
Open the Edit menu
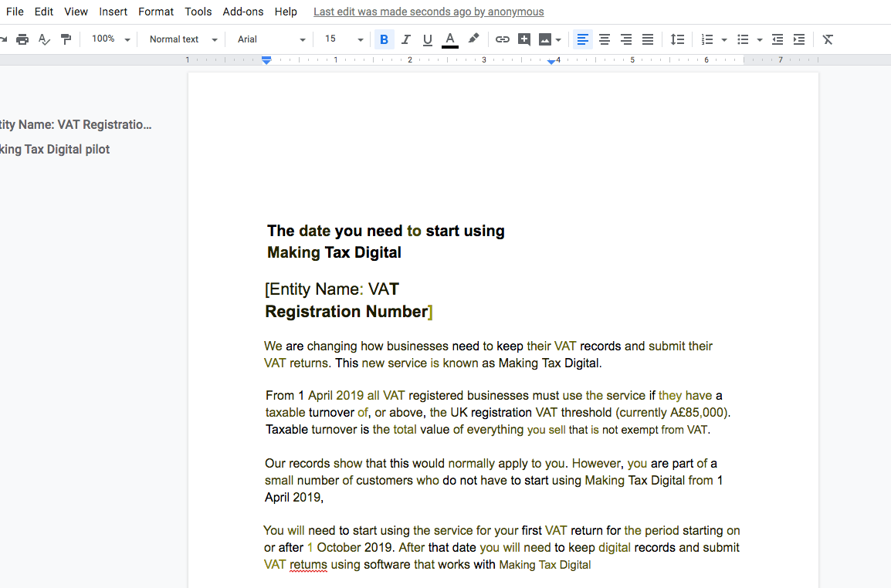click(x=44, y=12)
